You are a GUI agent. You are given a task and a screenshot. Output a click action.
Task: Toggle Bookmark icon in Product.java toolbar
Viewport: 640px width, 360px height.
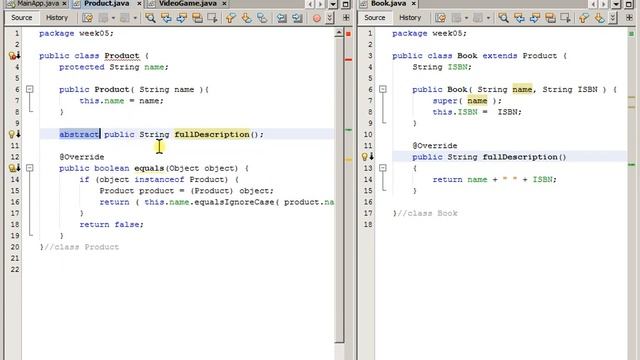tap(262, 18)
